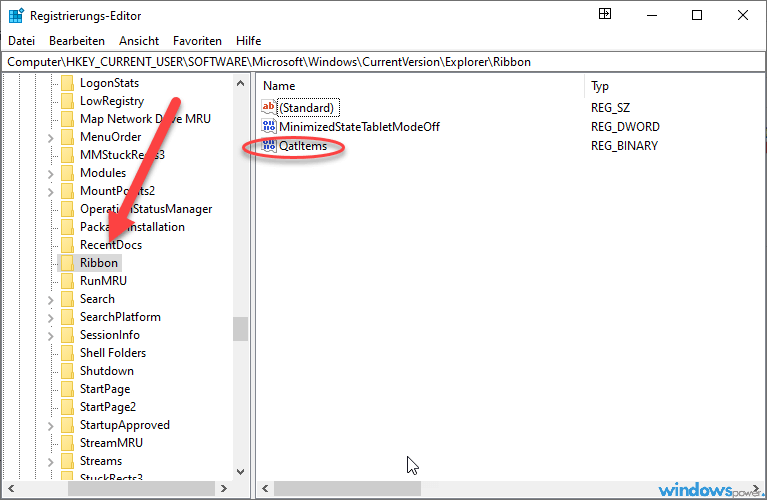Select the Map Network Drive MRU key

click(145, 119)
